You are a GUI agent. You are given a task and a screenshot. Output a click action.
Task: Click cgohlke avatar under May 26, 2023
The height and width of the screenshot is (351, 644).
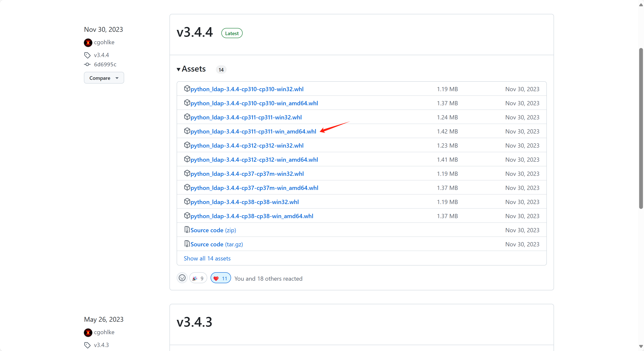click(x=88, y=332)
